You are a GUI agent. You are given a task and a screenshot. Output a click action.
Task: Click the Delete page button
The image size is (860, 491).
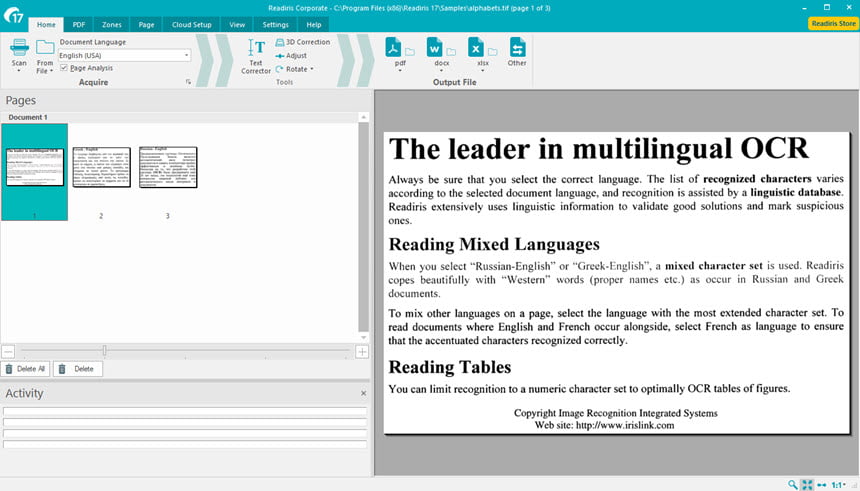click(77, 369)
